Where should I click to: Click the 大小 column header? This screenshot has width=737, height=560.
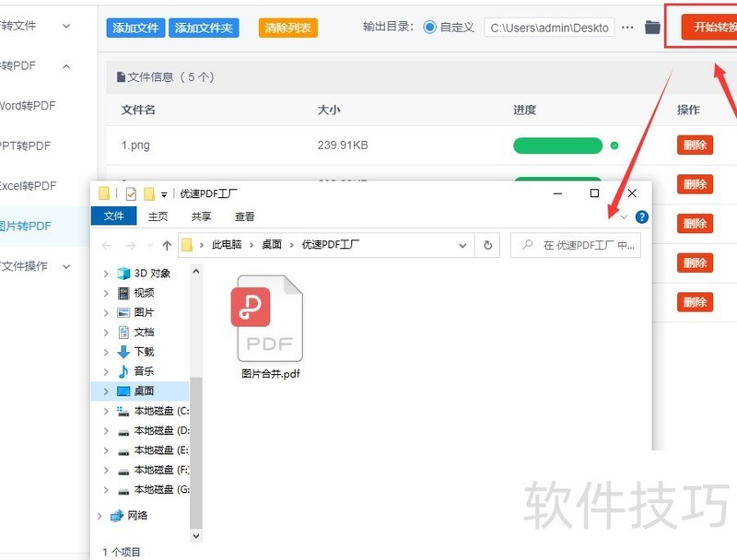pos(329,110)
